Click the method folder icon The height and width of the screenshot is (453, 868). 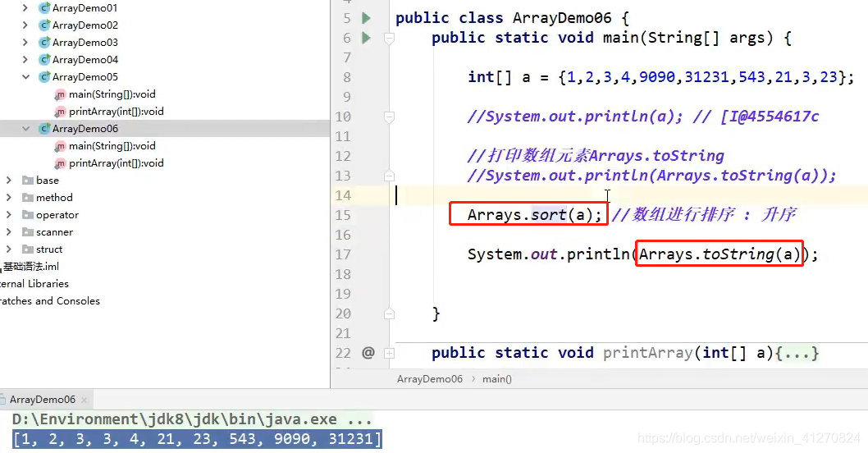(x=28, y=198)
